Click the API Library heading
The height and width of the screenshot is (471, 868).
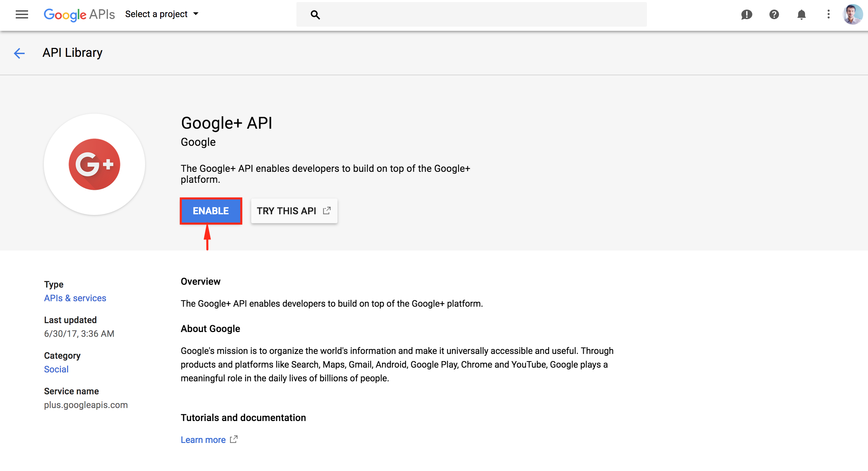click(73, 53)
